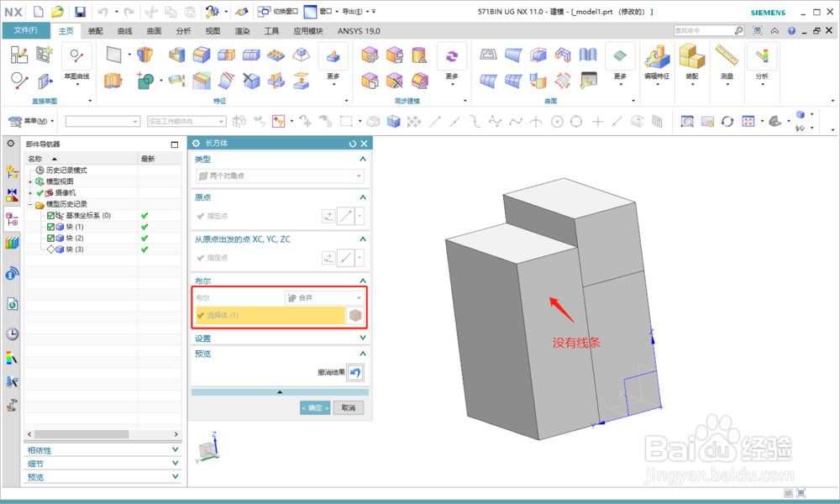Create a new file with the New icon
The image size is (840, 504).
click(x=39, y=11)
